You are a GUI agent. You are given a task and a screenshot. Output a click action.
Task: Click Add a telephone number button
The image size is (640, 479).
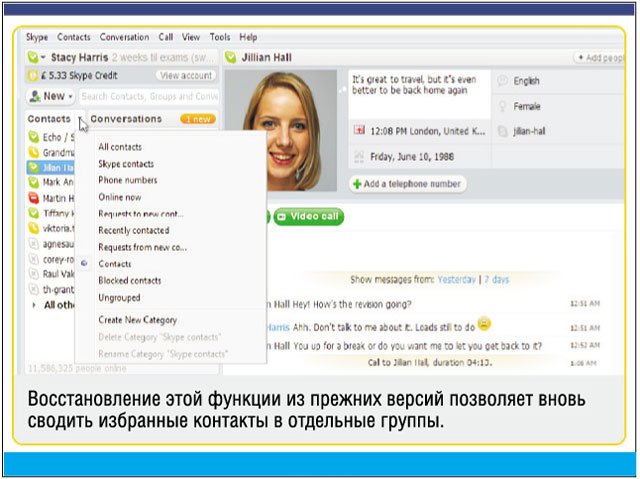click(408, 184)
